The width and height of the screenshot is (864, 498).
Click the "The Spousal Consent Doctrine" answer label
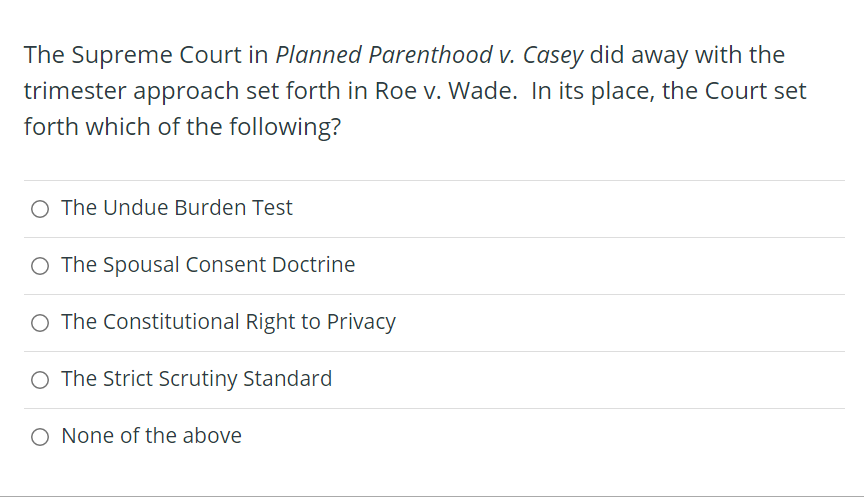tap(208, 265)
